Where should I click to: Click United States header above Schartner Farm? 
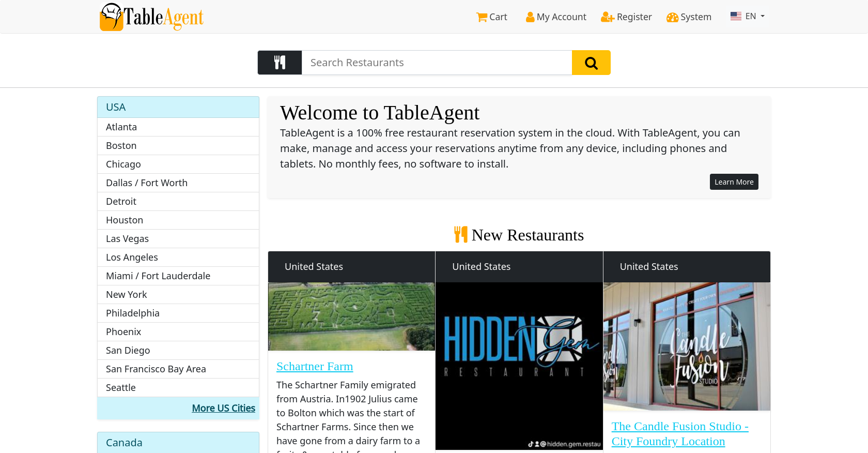pos(351,267)
